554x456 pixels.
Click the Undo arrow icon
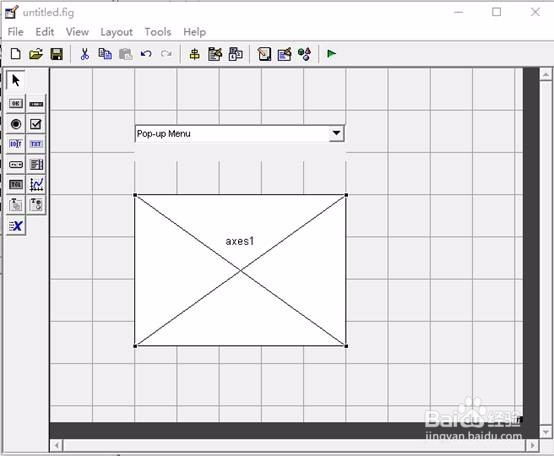coord(146,54)
